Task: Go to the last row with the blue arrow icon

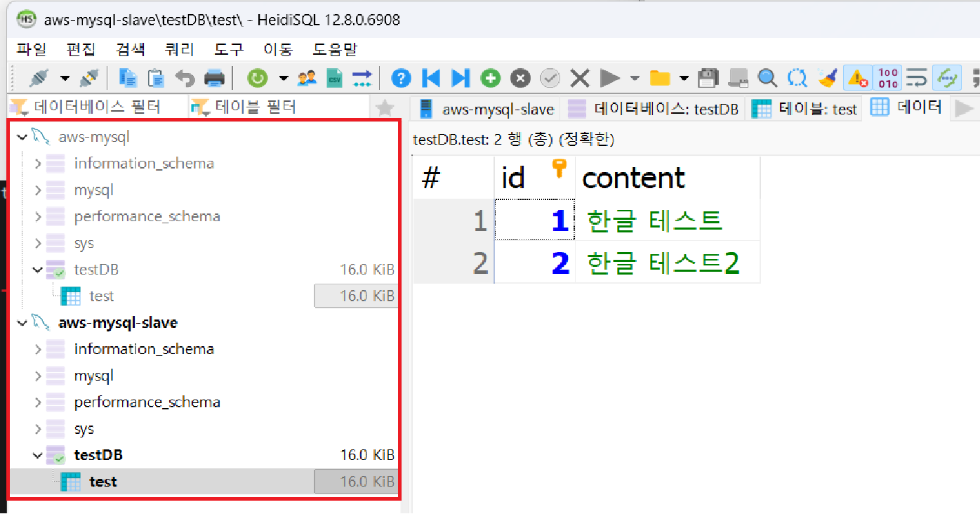Action: point(460,77)
